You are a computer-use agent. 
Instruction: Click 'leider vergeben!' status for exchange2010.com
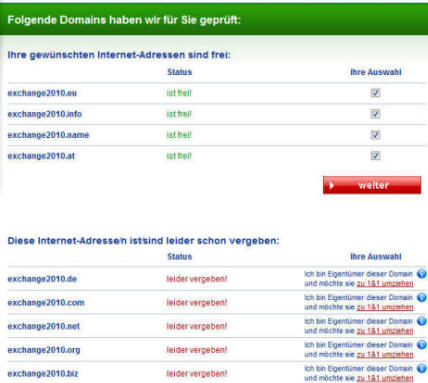click(x=197, y=303)
